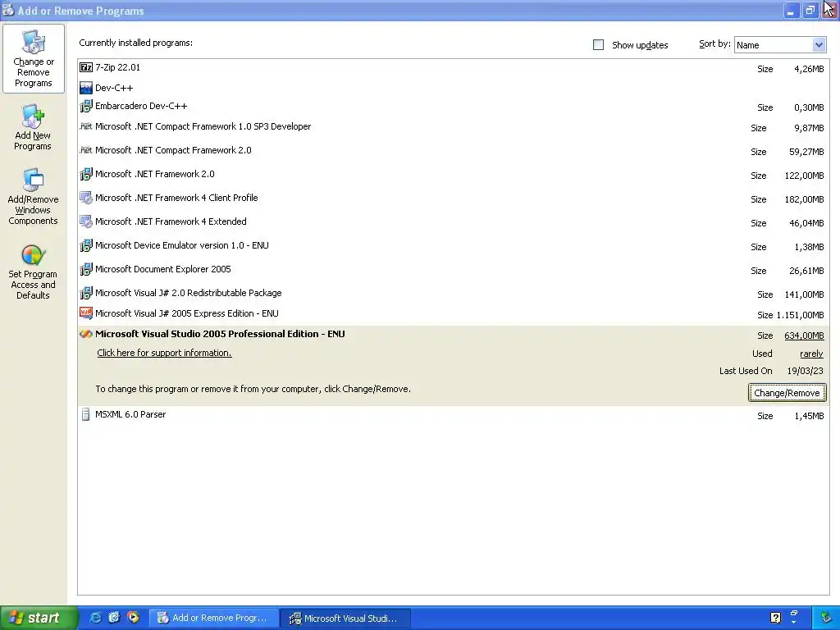Screen dimensions: 840x630
Task: Switch to Microsoft Visual Studio taskbar button
Action: click(x=345, y=618)
